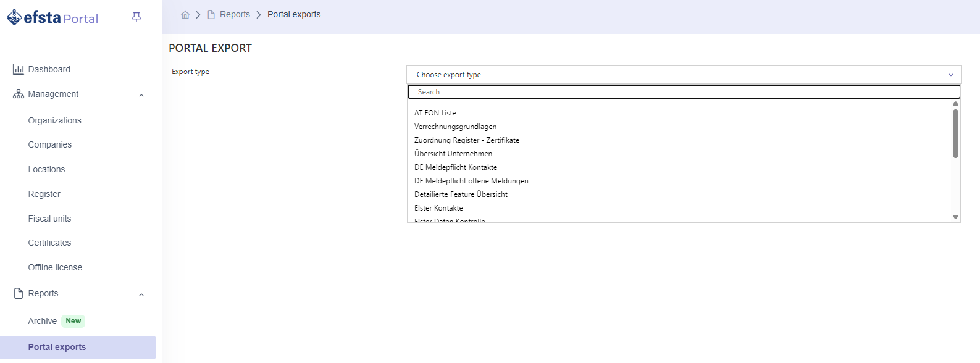
Task: Open Dashboard in the sidebar
Action: [x=49, y=69]
